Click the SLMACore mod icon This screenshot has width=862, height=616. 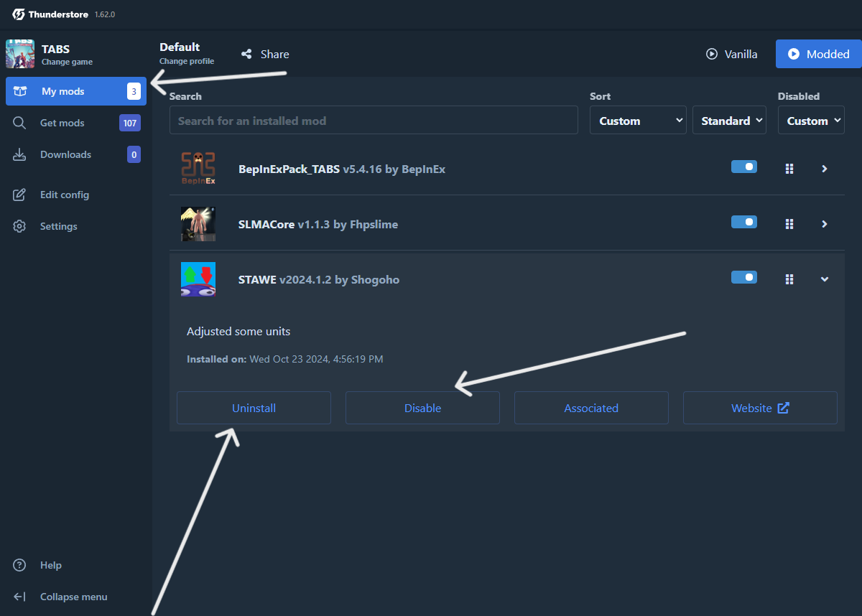198,224
